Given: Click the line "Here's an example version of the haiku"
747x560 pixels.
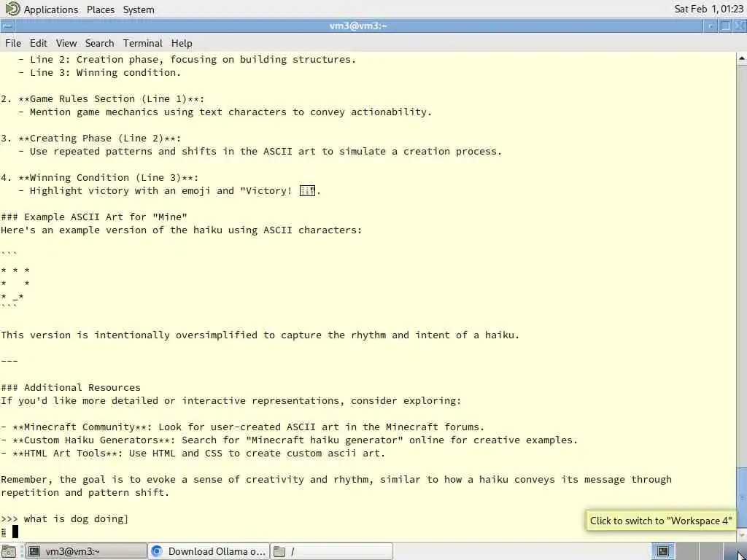Looking at the screenshot, I should pyautogui.click(x=182, y=230).
